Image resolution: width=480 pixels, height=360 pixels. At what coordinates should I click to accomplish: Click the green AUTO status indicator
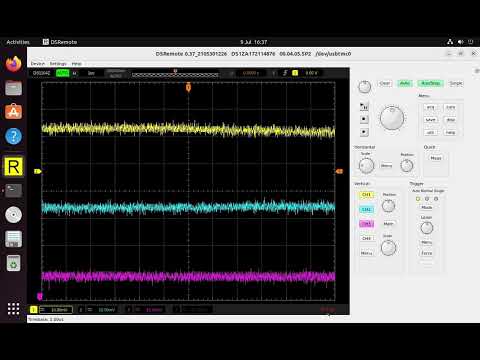[63, 73]
